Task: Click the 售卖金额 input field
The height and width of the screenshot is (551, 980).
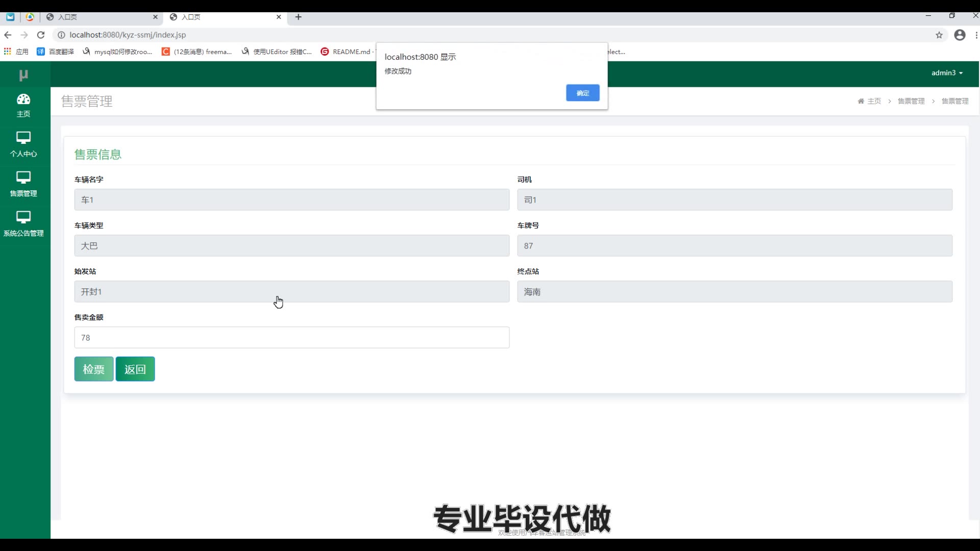Action: [x=291, y=338]
